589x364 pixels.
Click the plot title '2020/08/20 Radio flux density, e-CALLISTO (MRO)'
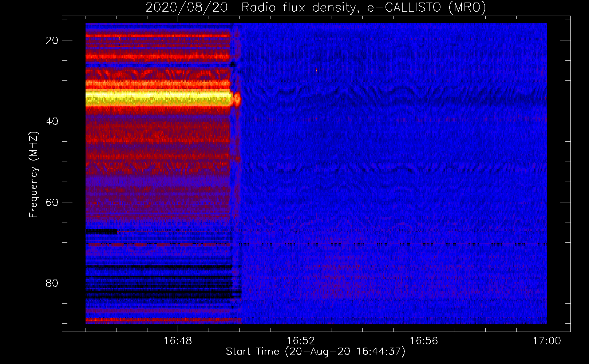[x=316, y=7]
